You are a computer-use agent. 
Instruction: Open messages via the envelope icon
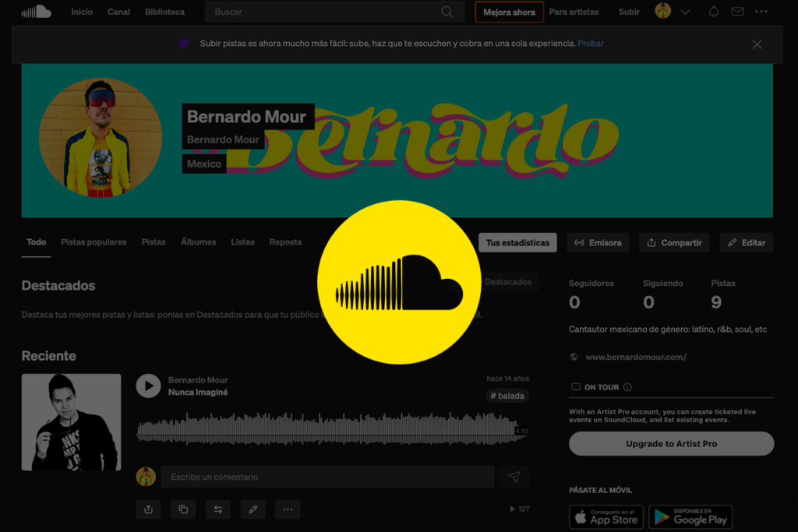tap(737, 12)
